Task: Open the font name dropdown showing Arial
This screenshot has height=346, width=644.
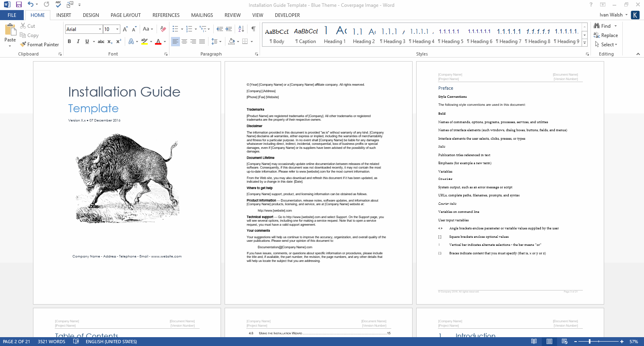Action: click(x=100, y=29)
